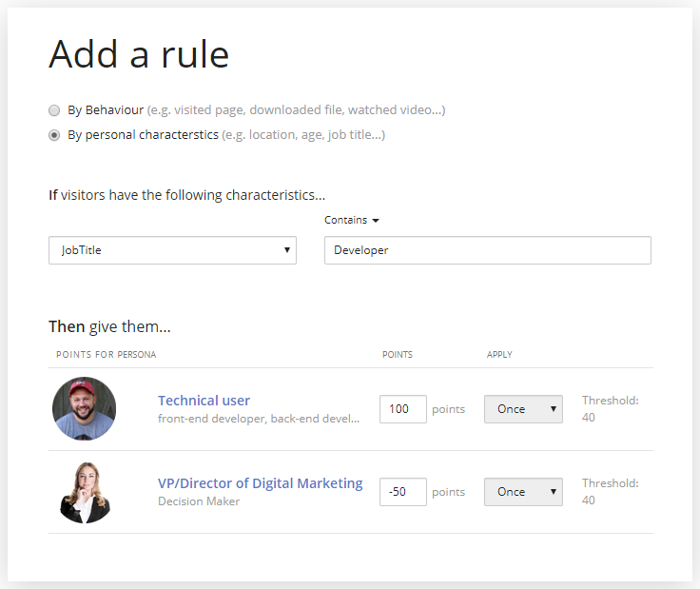The height and width of the screenshot is (589, 700).
Task: Click the Threshold 40 text for Technical user
Action: 609,409
